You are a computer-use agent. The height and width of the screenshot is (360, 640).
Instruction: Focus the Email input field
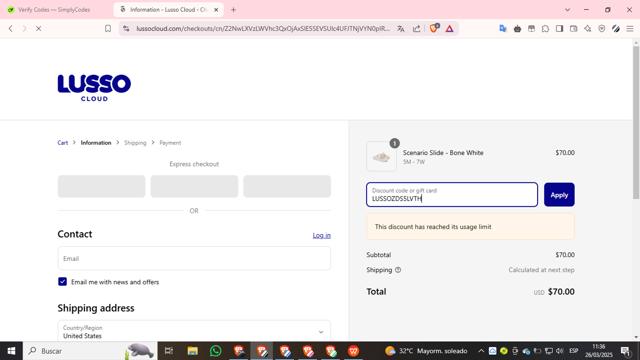tap(194, 258)
